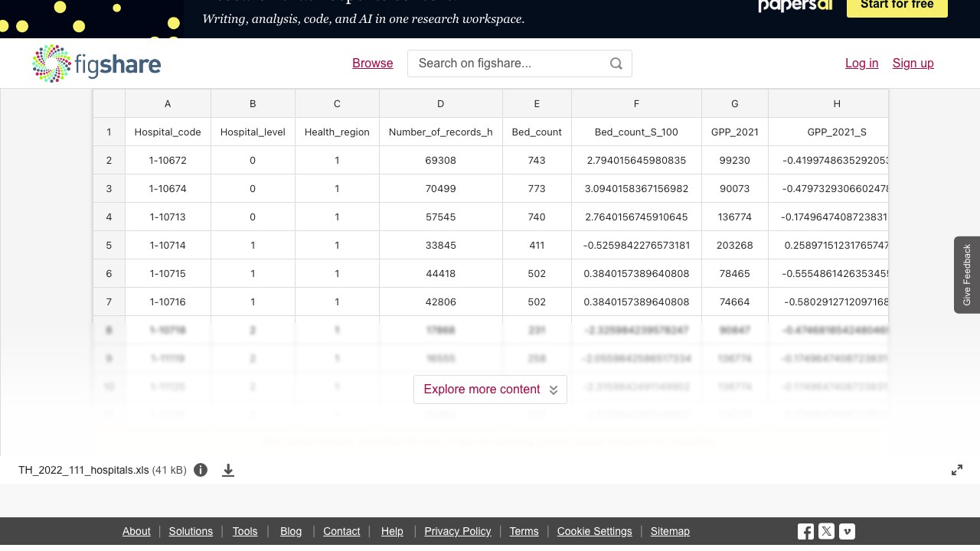This screenshot has width=980, height=551.
Task: Select row 5 header
Action: 109,245
